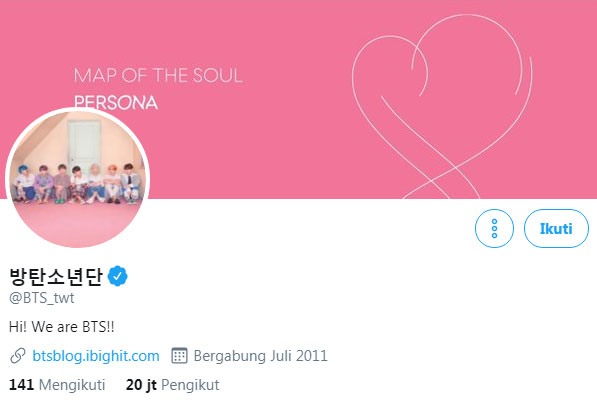Click the bio text Hi! We are BTS!!

(x=62, y=327)
